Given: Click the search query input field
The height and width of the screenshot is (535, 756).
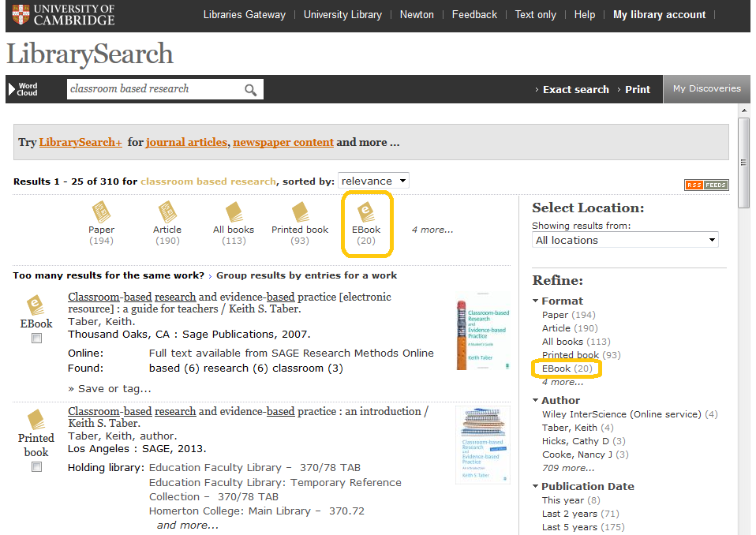Looking at the screenshot, I should (x=154, y=89).
